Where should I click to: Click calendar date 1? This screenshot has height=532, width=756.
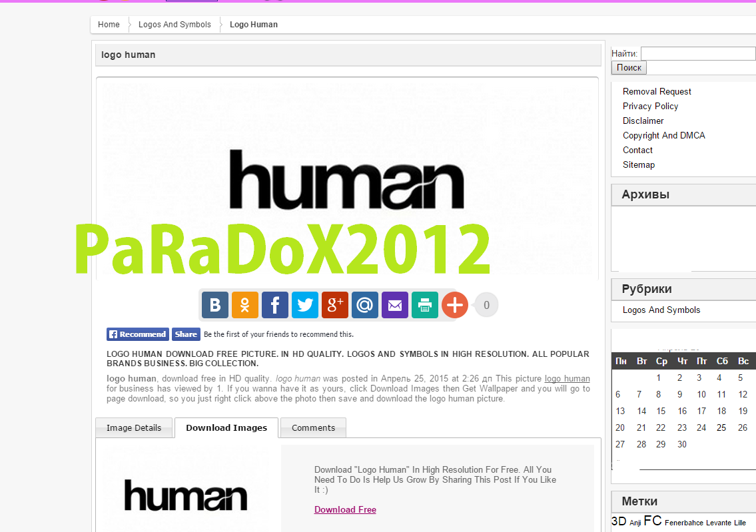pyautogui.click(x=658, y=378)
